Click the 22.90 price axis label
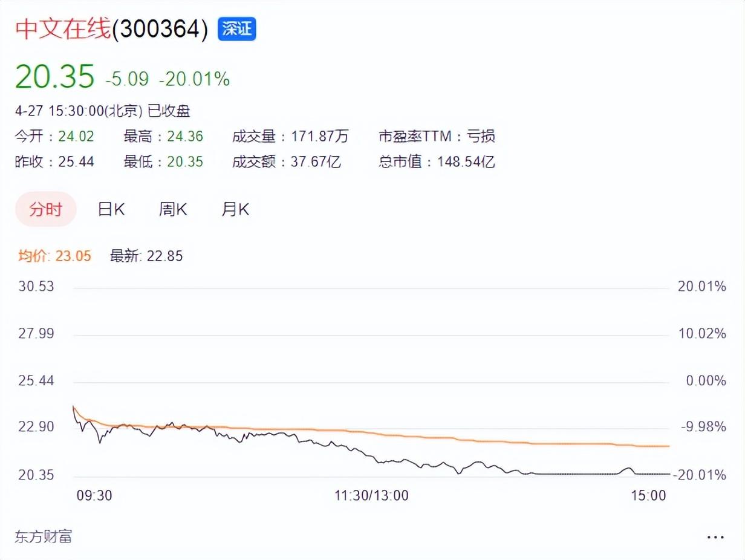 [36, 428]
